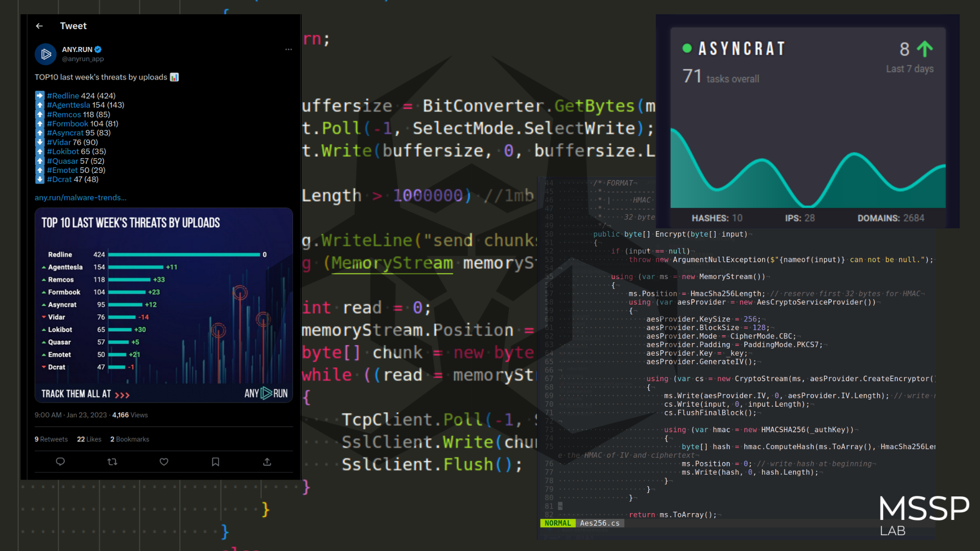This screenshot has width=980, height=551.
Task: Open the @anyrun_app profile handle
Action: (x=82, y=59)
